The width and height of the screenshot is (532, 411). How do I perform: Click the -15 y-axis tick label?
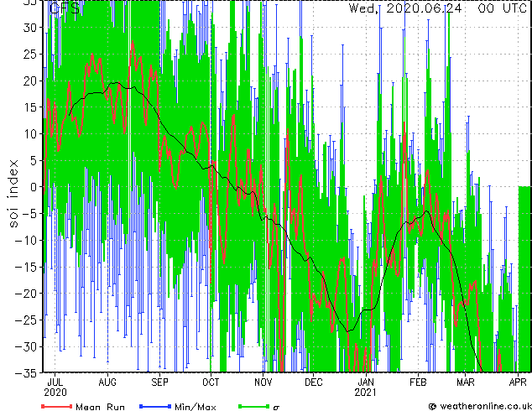(26, 267)
